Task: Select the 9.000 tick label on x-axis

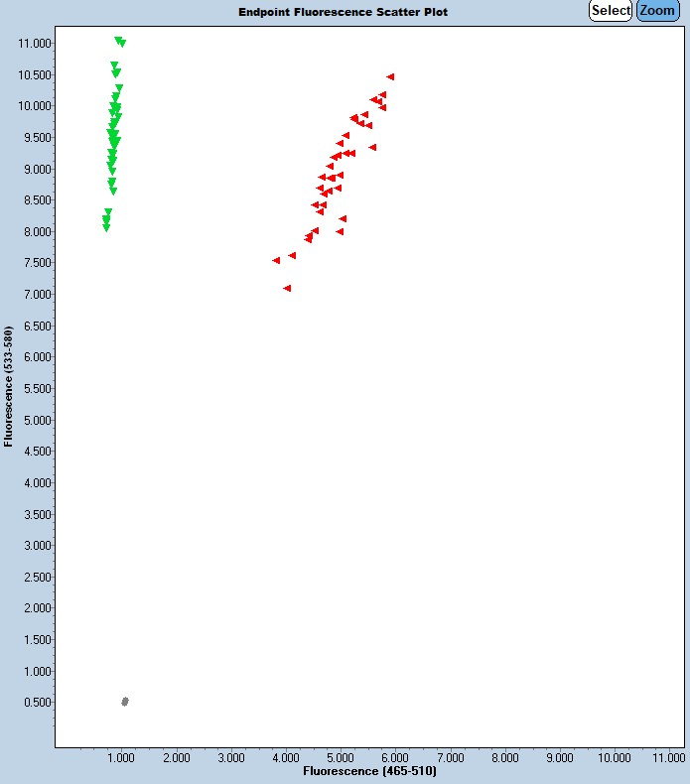Action: [x=560, y=758]
